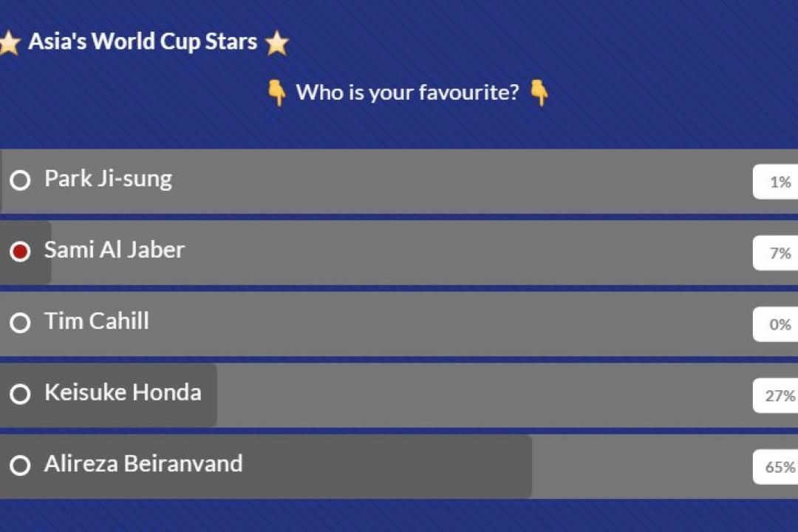Click the star icon before Asia's title
Screen dimensions: 798x532
[x=9, y=43]
